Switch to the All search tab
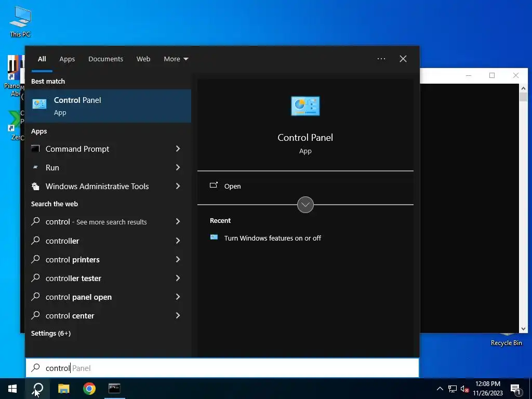Screen dimensions: 532x399 point(42,59)
